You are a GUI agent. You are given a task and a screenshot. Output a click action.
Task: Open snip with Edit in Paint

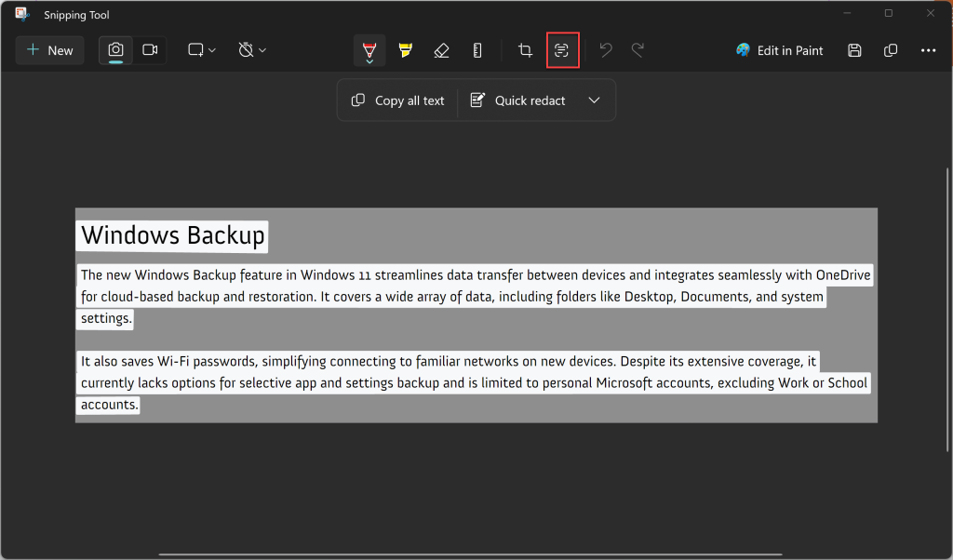[x=779, y=50]
